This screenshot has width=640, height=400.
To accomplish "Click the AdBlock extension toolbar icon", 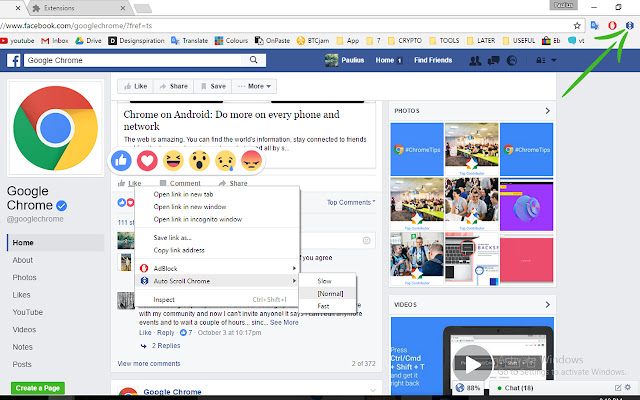I will coord(612,25).
